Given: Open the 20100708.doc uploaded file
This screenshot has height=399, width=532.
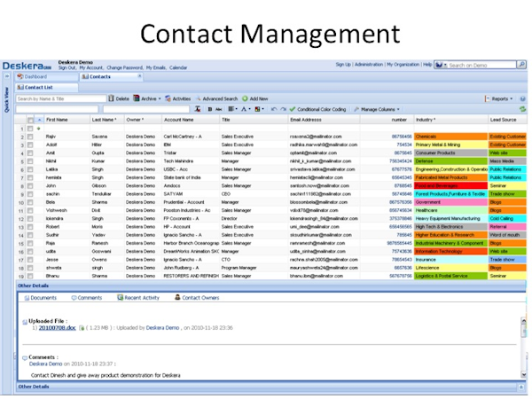Looking at the screenshot, I should coord(57,328).
